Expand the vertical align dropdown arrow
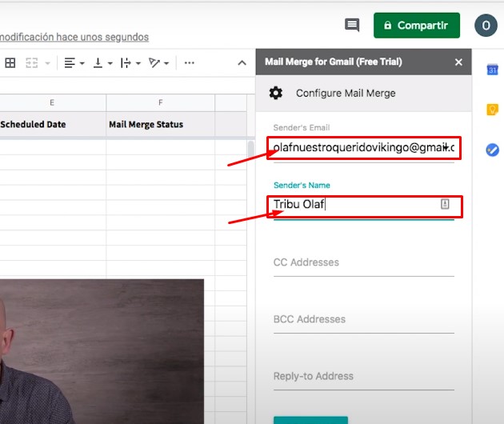Image resolution: width=504 pixels, height=424 pixels. tap(110, 63)
